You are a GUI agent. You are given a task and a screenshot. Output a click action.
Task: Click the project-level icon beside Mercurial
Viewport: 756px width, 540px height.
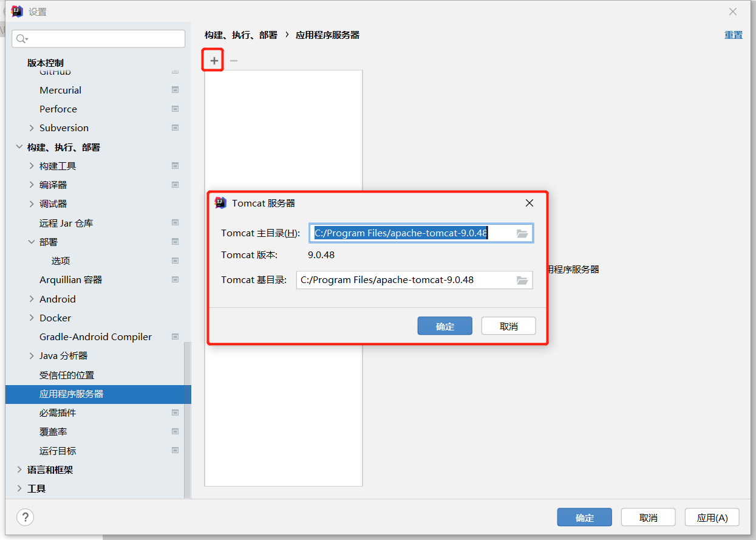[x=175, y=90]
